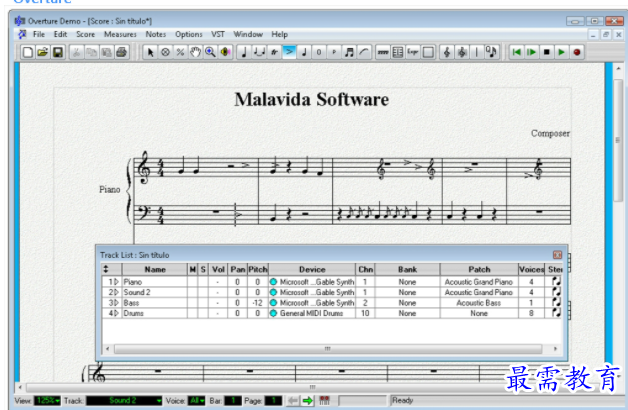
Task: Go to previous page with the grey arrow
Action: click(x=293, y=400)
